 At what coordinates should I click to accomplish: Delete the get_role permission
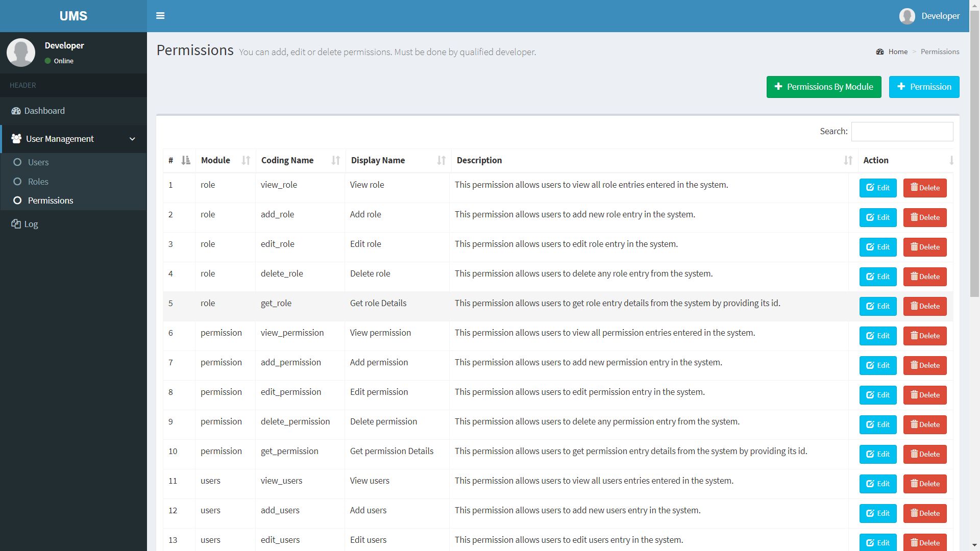pyautogui.click(x=925, y=306)
